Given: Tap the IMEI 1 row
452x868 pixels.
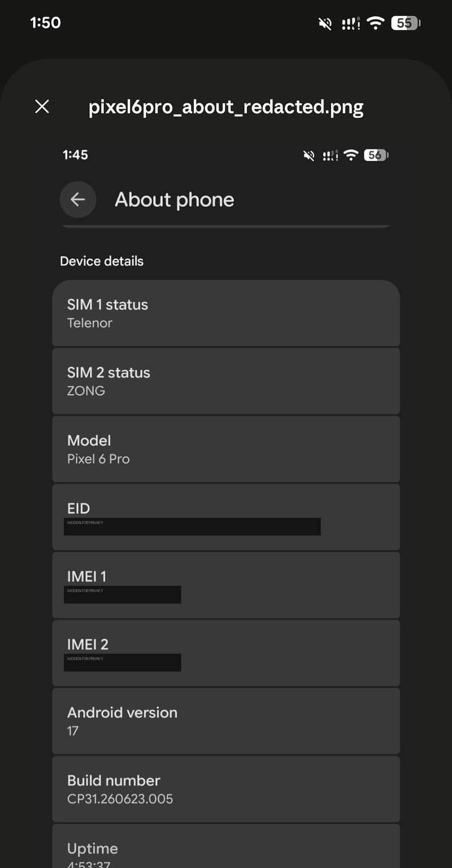Looking at the screenshot, I should click(x=226, y=585).
